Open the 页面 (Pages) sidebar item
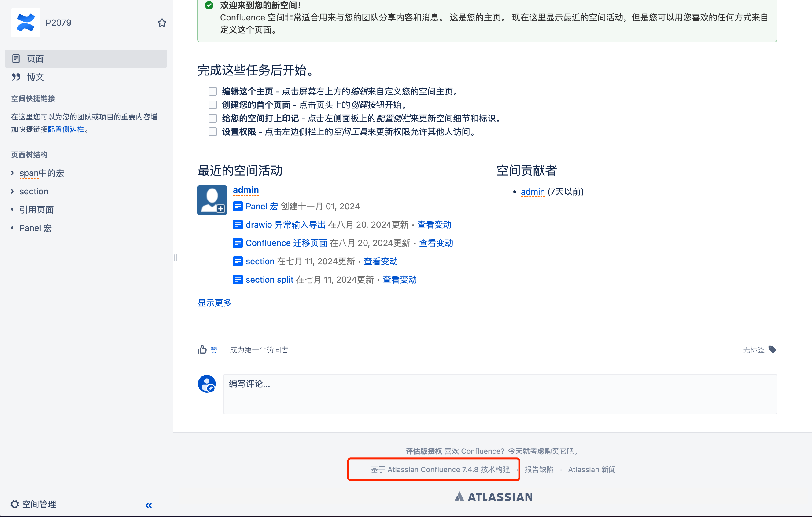The width and height of the screenshot is (812, 517). click(x=86, y=59)
